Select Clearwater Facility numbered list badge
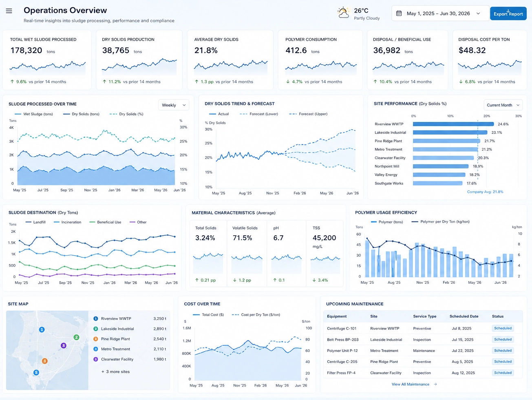 [96, 359]
